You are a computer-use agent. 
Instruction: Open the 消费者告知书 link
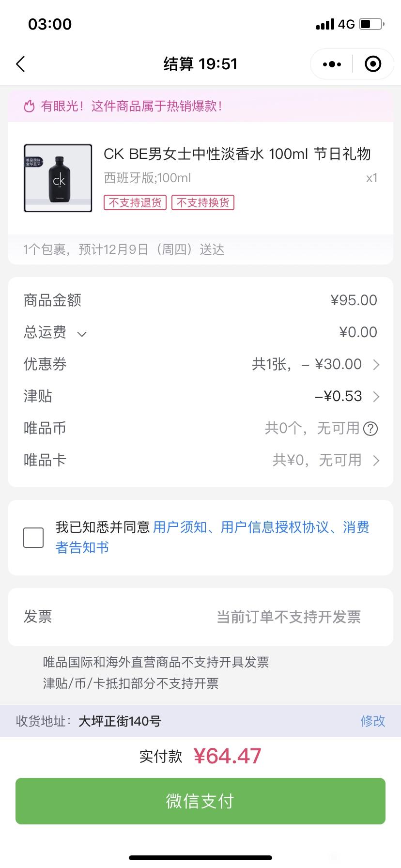click(213, 537)
